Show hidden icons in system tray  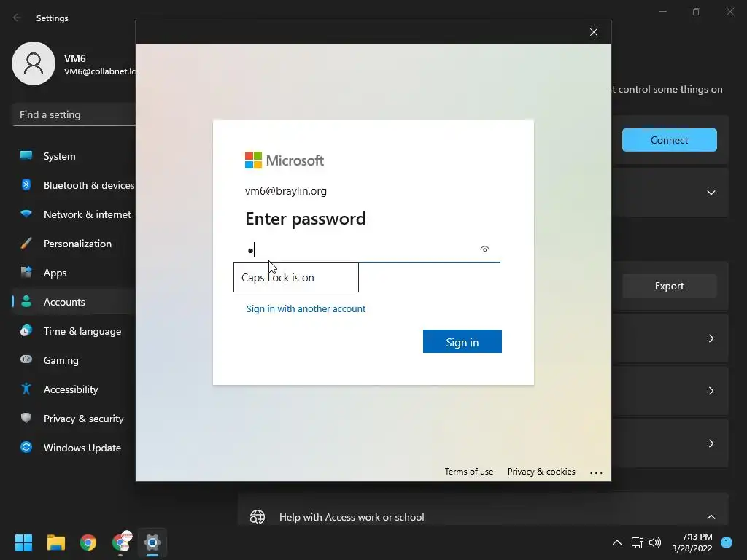pyautogui.click(x=617, y=542)
